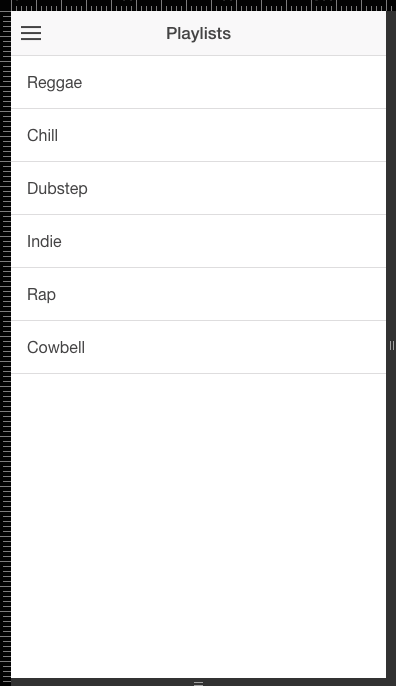This screenshot has height=686, width=396.
Task: Open the Chill playlist
Action: click(199, 135)
